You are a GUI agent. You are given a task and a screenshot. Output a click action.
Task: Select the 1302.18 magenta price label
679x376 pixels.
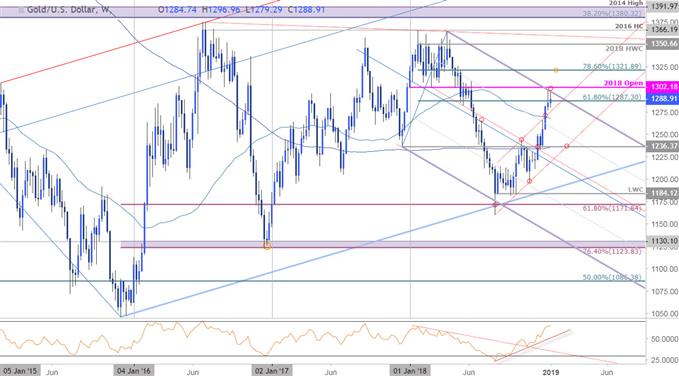click(x=662, y=87)
